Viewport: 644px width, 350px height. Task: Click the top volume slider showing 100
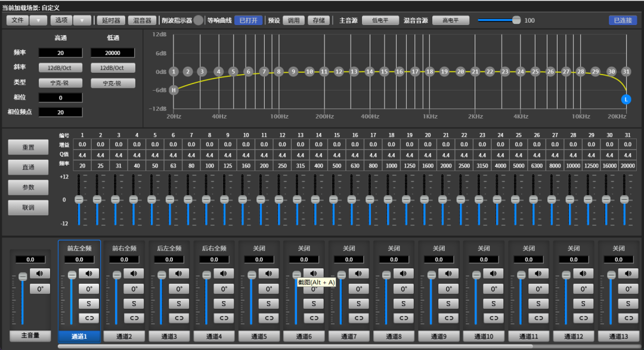(x=499, y=20)
